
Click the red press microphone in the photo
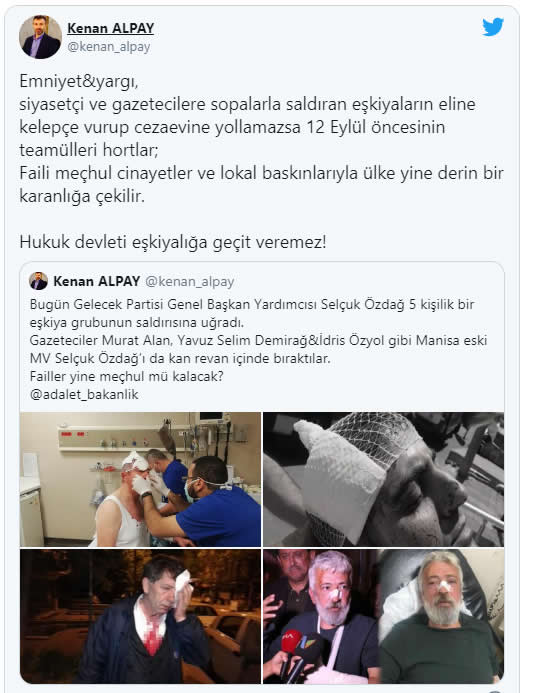pyautogui.click(x=291, y=643)
